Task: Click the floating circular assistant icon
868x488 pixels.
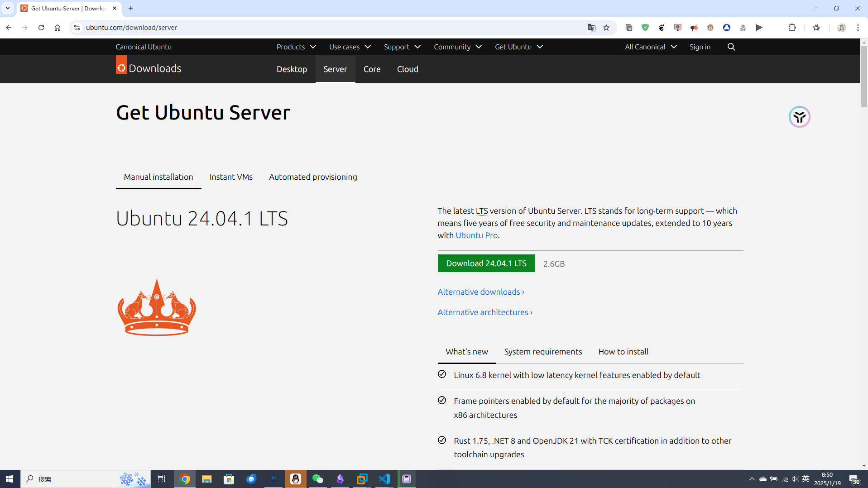Action: tap(799, 117)
